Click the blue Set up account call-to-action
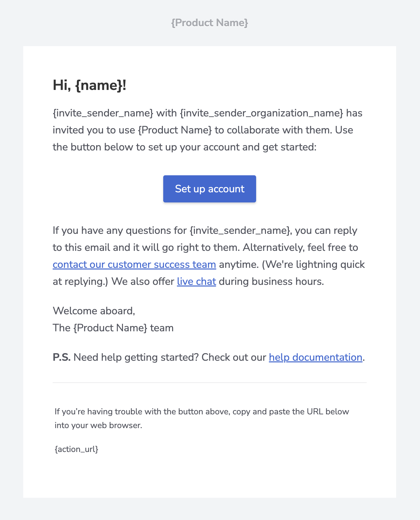Viewport: 420px width, 520px height. [209, 189]
